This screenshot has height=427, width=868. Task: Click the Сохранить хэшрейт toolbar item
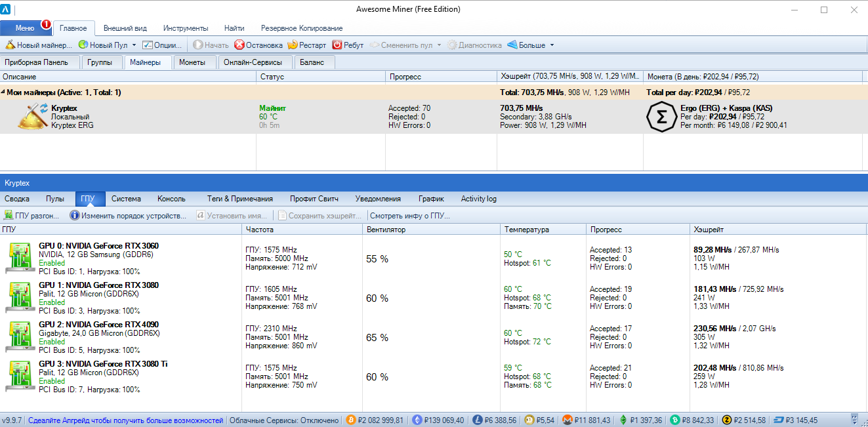click(320, 215)
